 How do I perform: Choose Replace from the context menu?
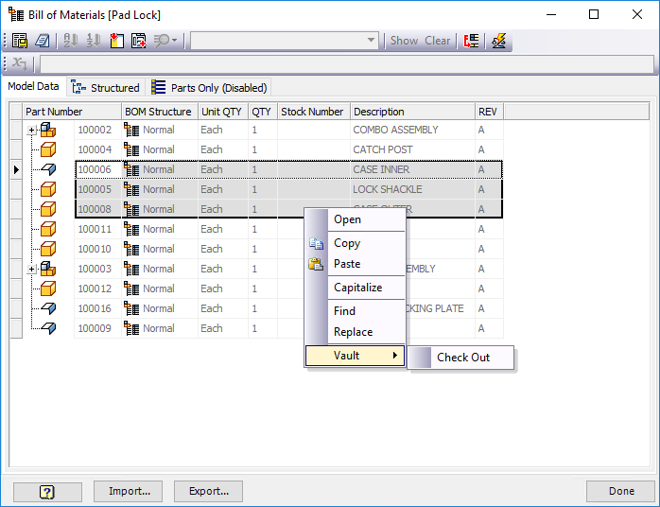(x=355, y=332)
